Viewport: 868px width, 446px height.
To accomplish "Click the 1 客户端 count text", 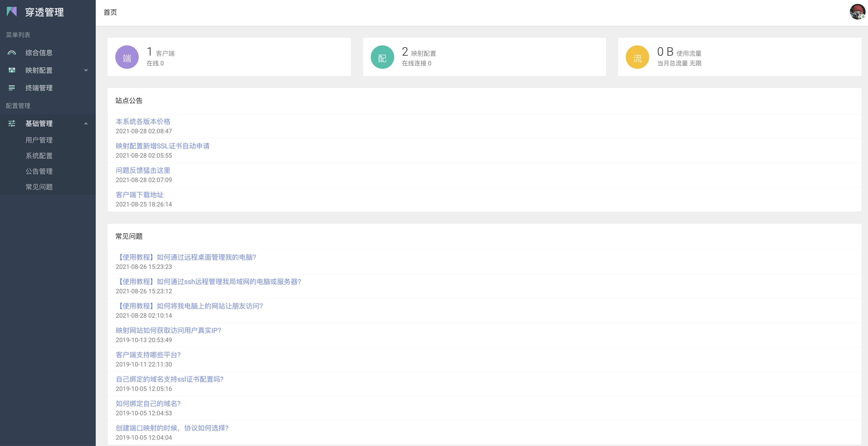I will pyautogui.click(x=160, y=52).
